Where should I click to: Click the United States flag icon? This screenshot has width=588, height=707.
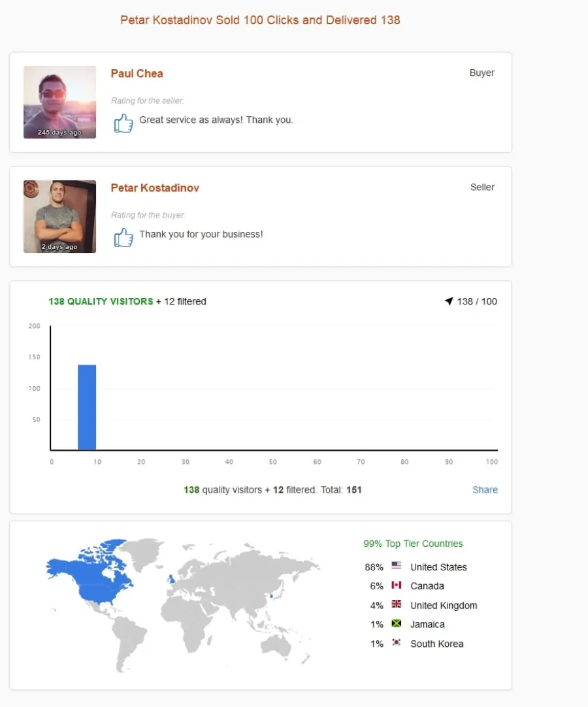397,565
